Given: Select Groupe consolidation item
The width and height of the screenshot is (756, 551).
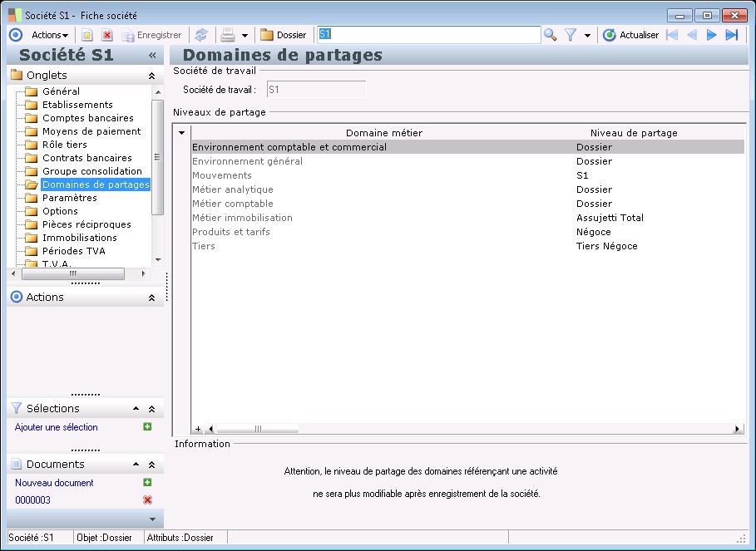Looking at the screenshot, I should pyautogui.click(x=92, y=171).
